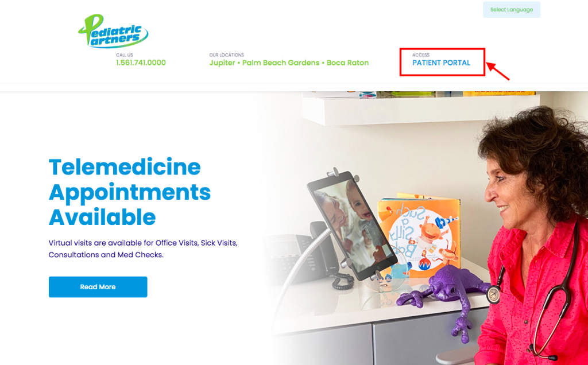Call the 1.561.741.0000 phone number link
The height and width of the screenshot is (365, 588).
pos(141,63)
